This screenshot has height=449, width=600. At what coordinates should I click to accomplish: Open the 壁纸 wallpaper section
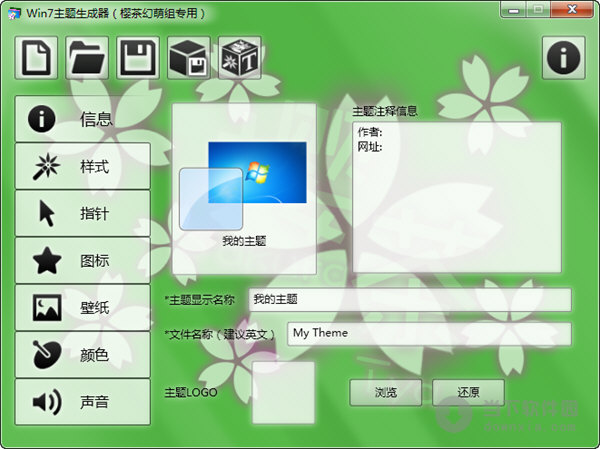pyautogui.click(x=83, y=307)
